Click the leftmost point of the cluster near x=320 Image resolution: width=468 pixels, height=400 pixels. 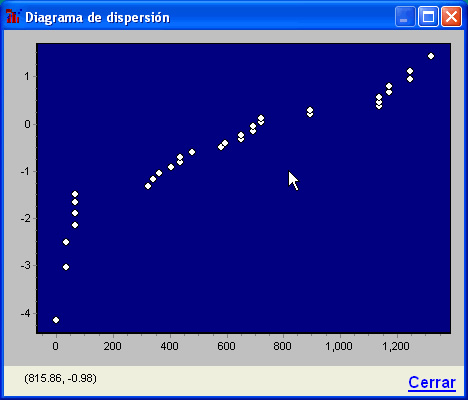pyautogui.click(x=148, y=186)
